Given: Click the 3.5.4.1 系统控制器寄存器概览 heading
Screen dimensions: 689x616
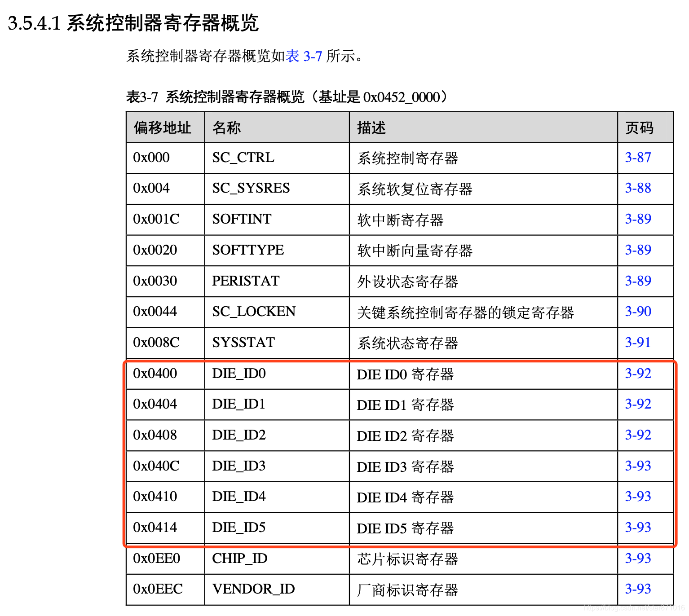Looking at the screenshot, I should 133,23.
